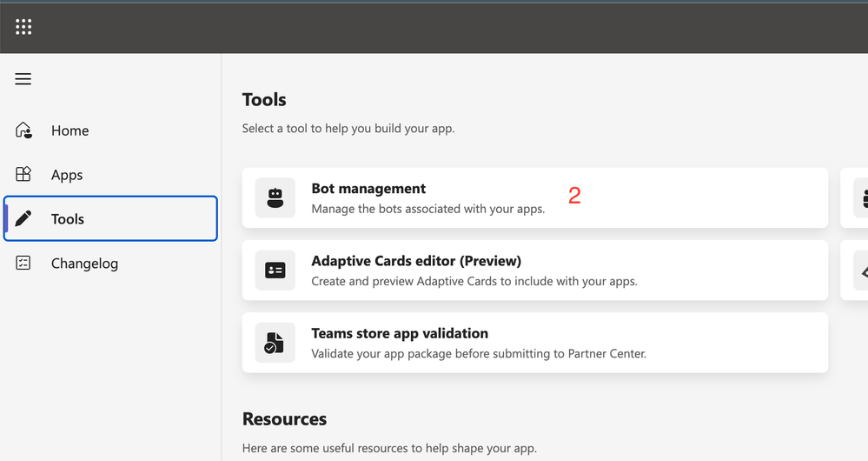
Task: Collapse the sidebar using the hamburger icon
Action: pos(23,79)
